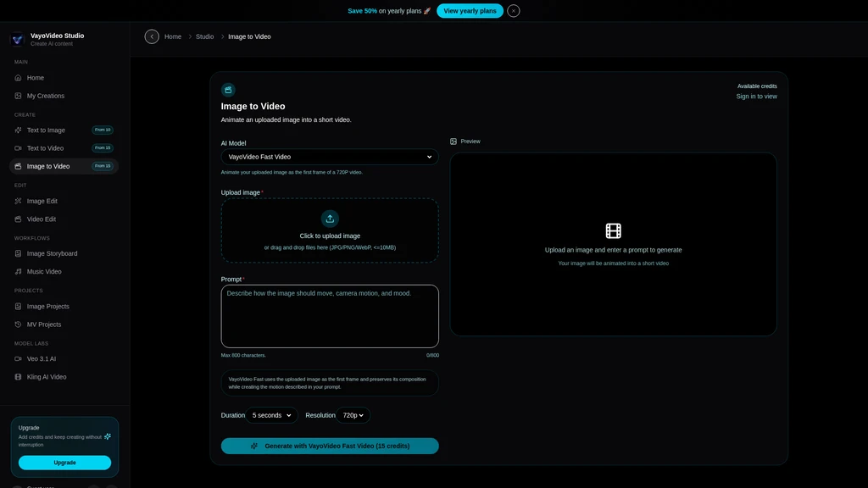Click the Prompt text area
Screen dimensions: 868x488
(330, 317)
